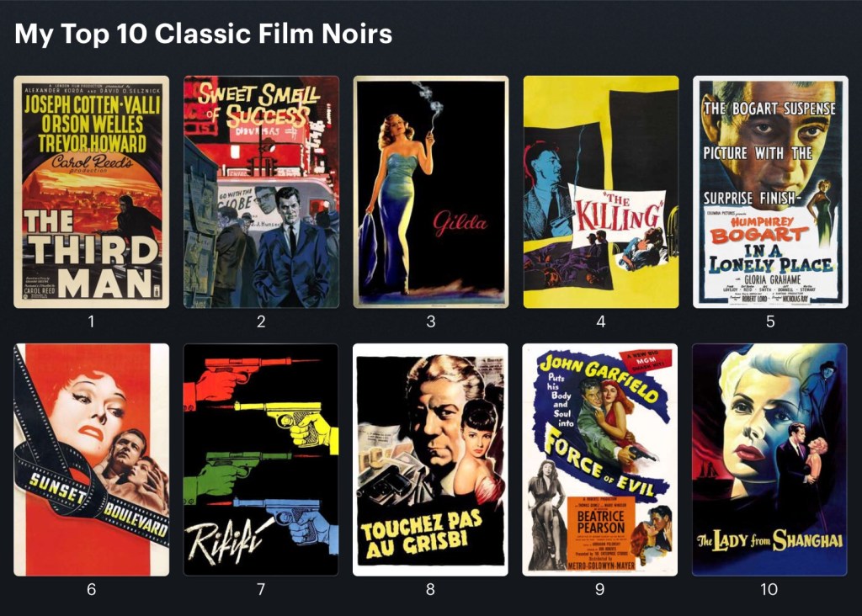Open The Lady from Shanghai poster
Viewport: 862px width, 616px height.
click(769, 460)
